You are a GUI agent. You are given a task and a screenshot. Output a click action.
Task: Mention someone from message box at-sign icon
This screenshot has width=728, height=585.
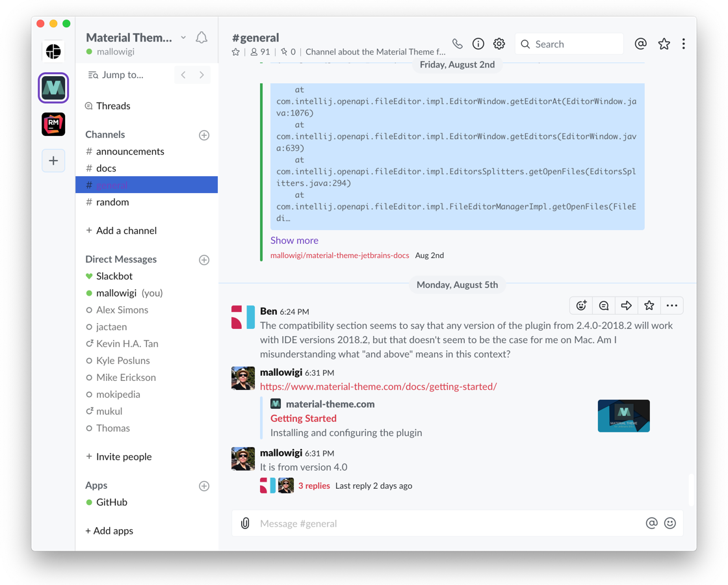[652, 523]
